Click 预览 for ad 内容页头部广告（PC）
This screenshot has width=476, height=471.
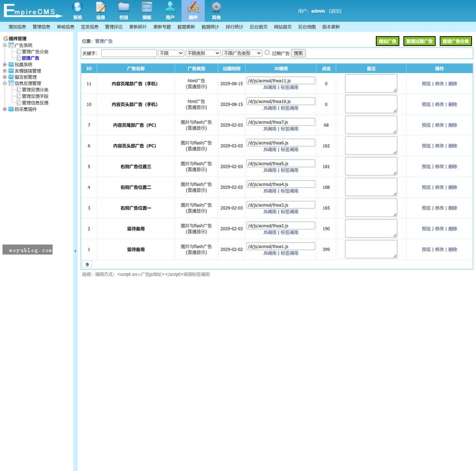pyautogui.click(x=426, y=146)
